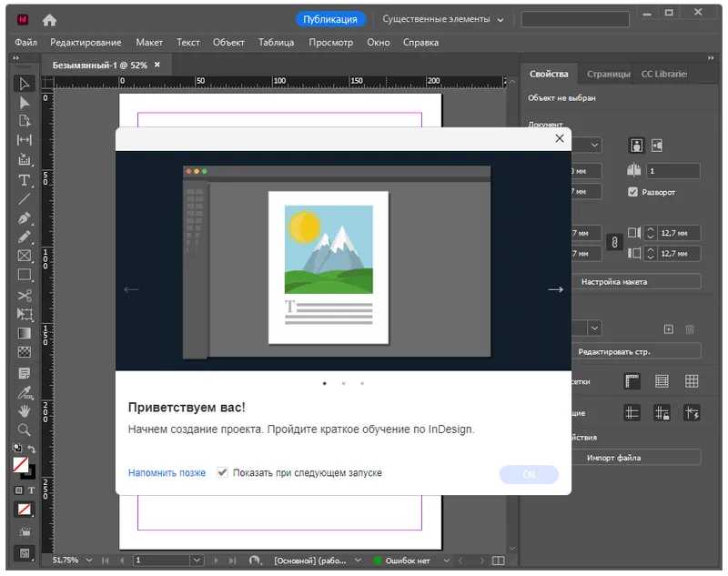Select the Pencil tool

(x=25, y=237)
